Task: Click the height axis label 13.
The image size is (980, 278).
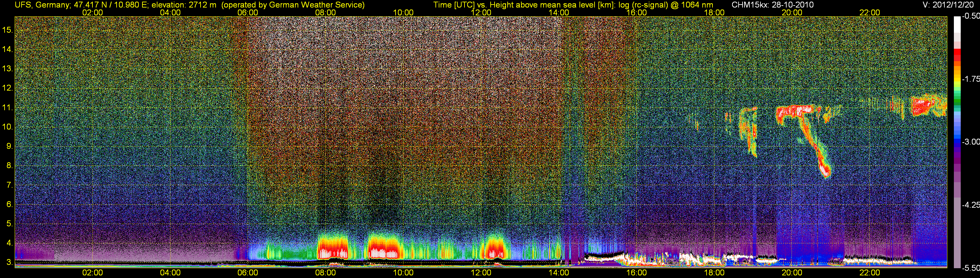Action: point(7,69)
